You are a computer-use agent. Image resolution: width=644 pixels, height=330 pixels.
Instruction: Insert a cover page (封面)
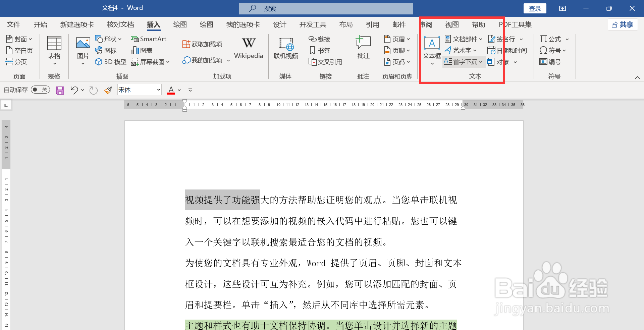click(19, 39)
